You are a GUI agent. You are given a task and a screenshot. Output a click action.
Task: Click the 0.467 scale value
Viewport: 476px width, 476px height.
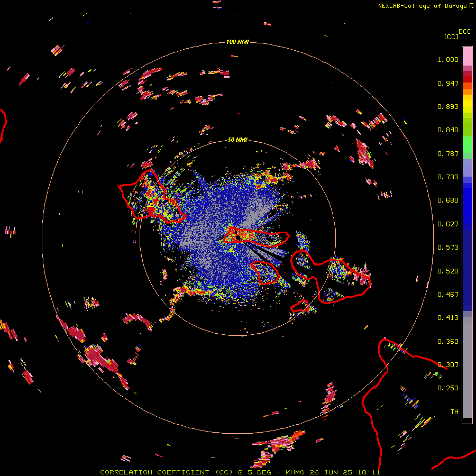coord(448,295)
